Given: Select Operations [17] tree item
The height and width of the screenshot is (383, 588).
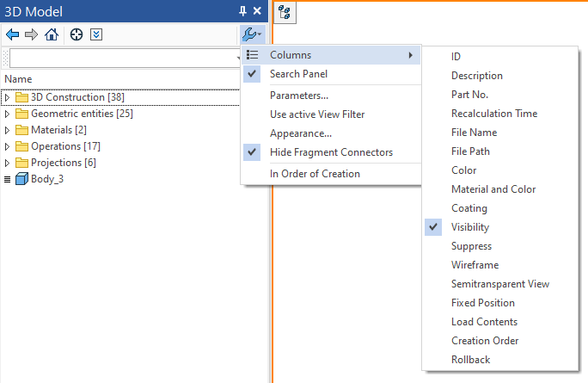Looking at the screenshot, I should (65, 146).
